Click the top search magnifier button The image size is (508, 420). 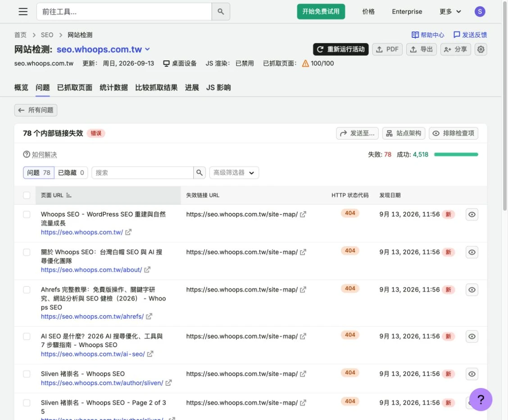pyautogui.click(x=221, y=12)
